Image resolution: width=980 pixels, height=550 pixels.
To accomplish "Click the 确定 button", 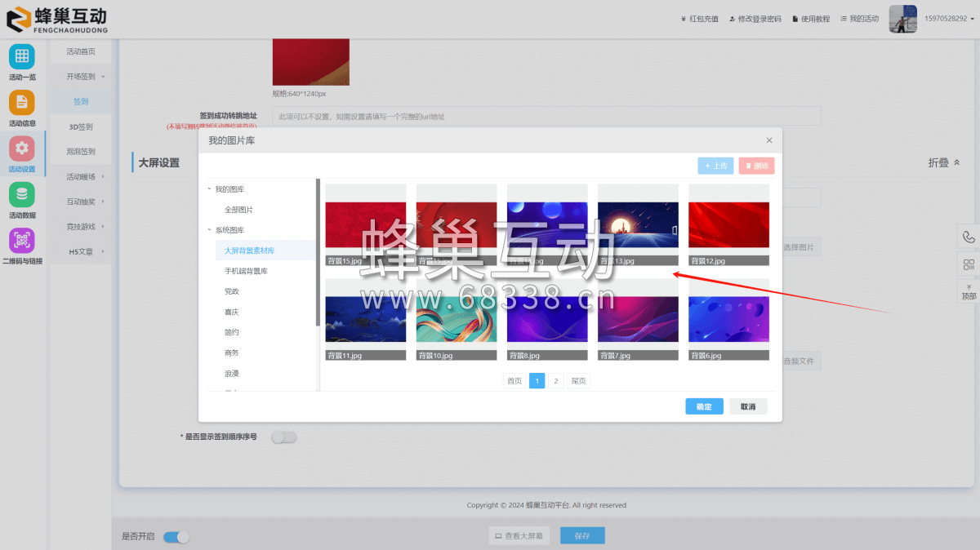I will 704,406.
